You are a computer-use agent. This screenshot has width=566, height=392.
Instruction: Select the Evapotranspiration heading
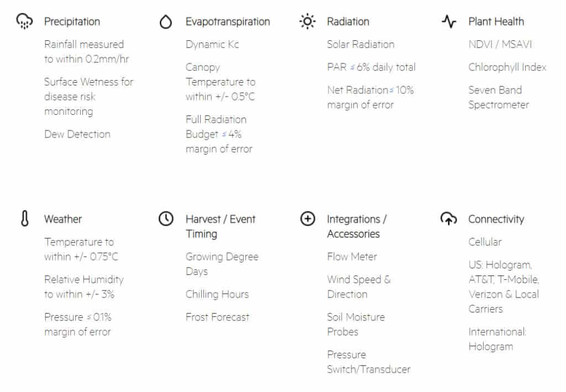[x=228, y=22]
